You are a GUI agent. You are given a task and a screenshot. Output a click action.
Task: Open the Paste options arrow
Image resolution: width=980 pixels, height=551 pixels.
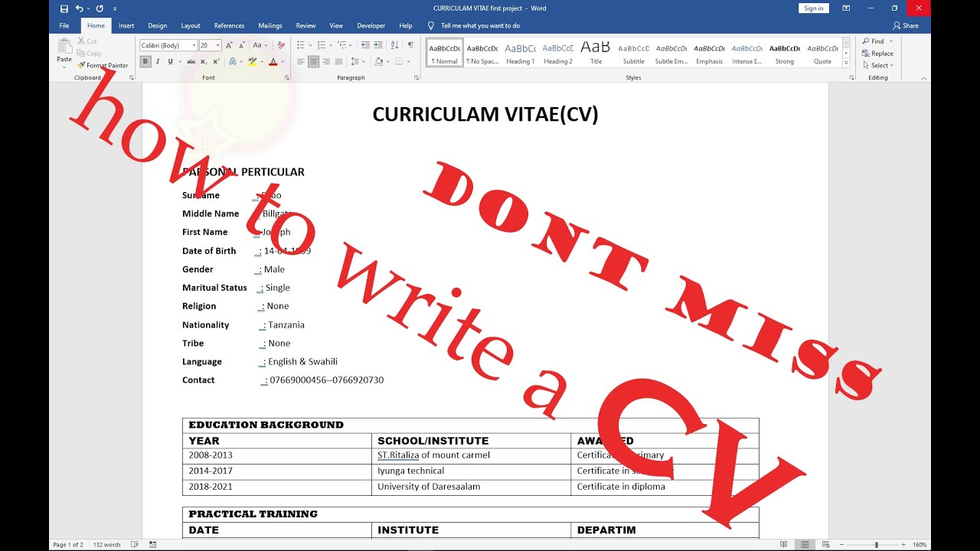(64, 67)
